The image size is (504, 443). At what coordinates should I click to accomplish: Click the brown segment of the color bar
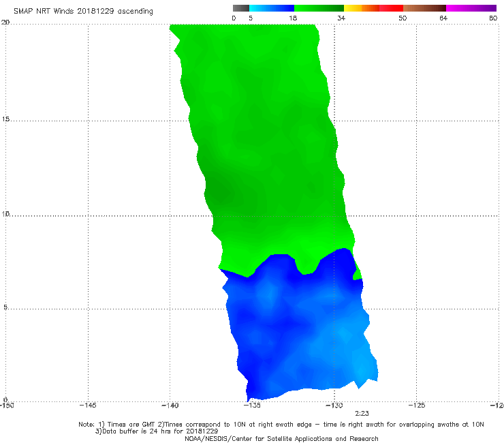(424, 8)
